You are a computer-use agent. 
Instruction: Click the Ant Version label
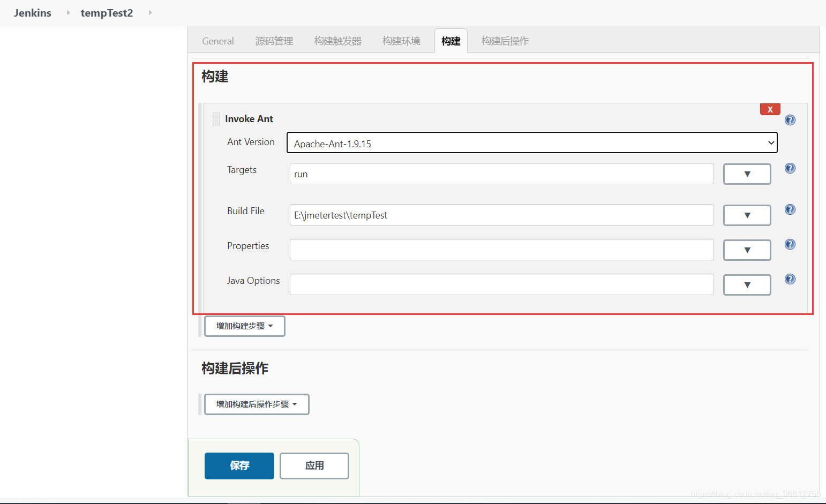point(251,142)
